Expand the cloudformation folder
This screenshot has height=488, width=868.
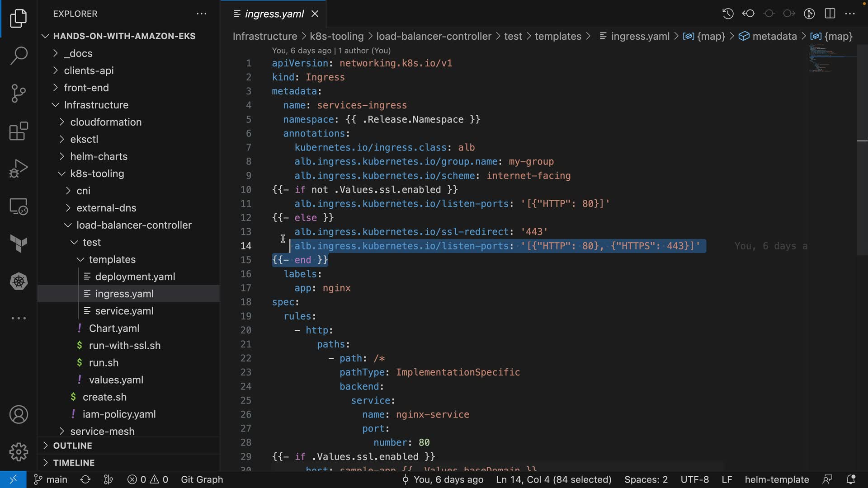(x=105, y=122)
